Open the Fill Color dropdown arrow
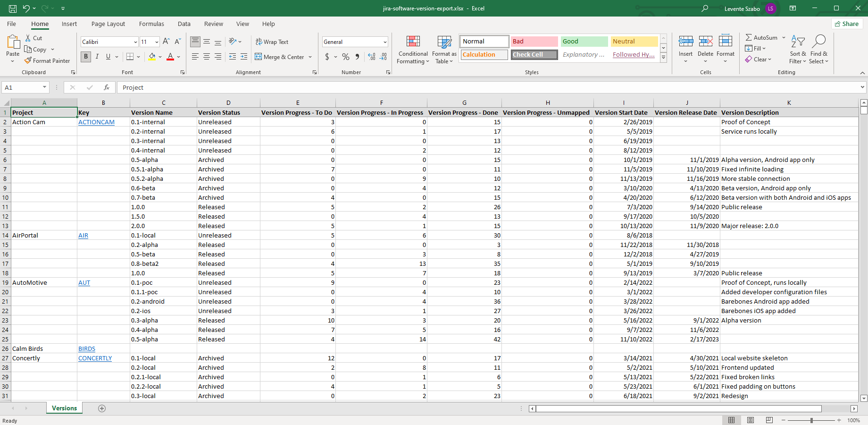Screen dimensions: 868x425 160,57
